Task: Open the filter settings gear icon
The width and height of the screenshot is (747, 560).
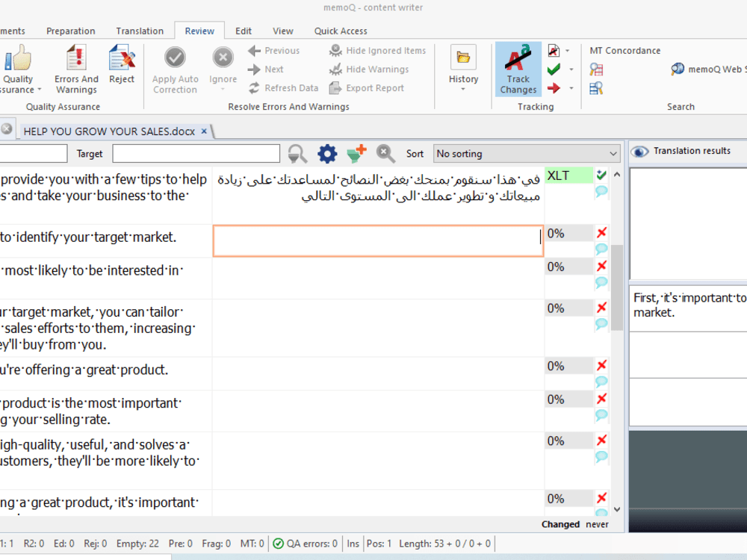Action: (326, 153)
